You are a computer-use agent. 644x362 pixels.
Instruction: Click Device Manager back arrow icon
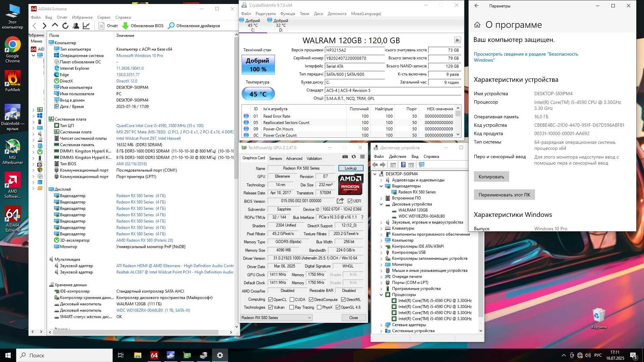pyautogui.click(x=375, y=165)
